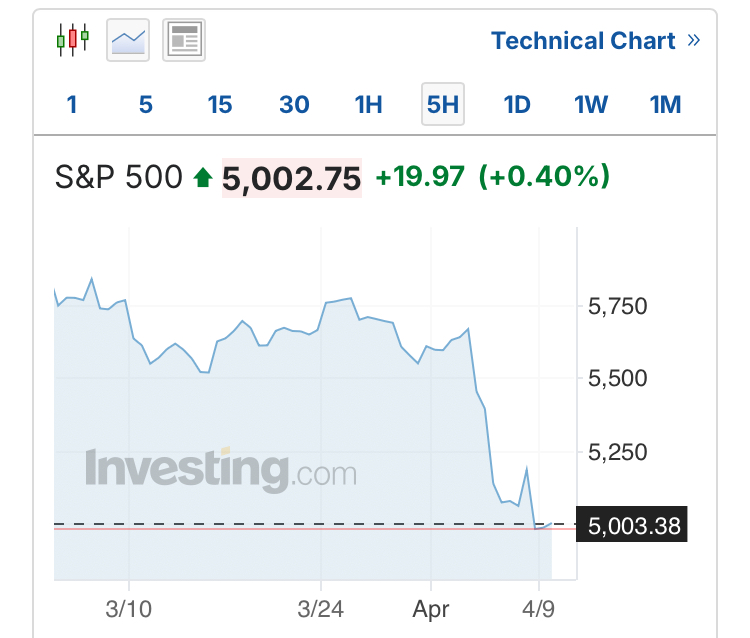Choose the 15 minute timeframe

(x=220, y=104)
